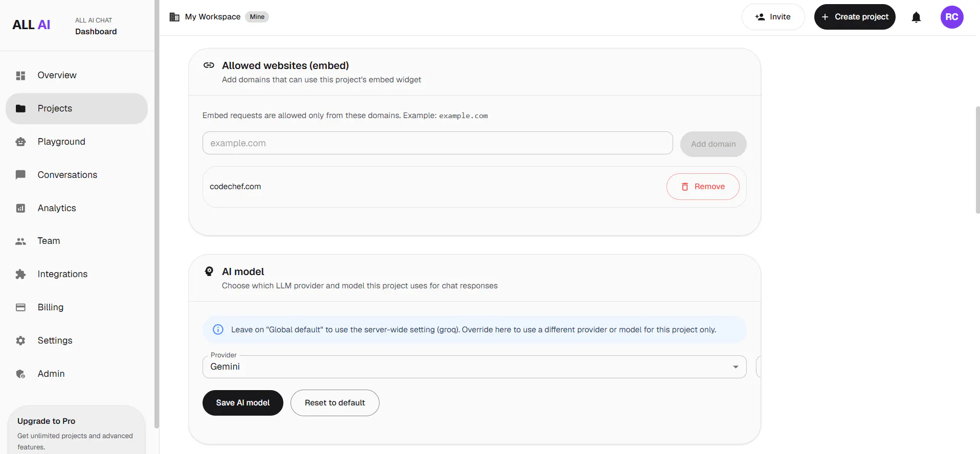Open the Playground section
Screen dimensions: 980x454
pos(77,142)
